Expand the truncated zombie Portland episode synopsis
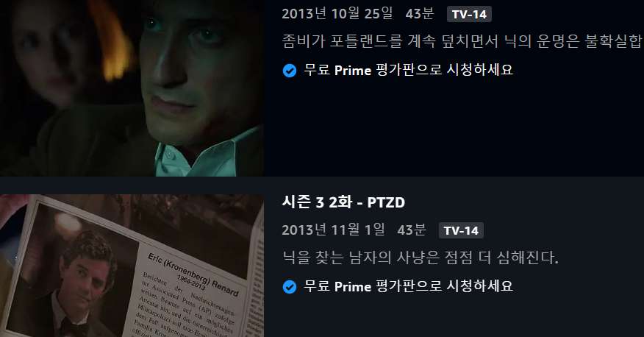 (x=462, y=41)
